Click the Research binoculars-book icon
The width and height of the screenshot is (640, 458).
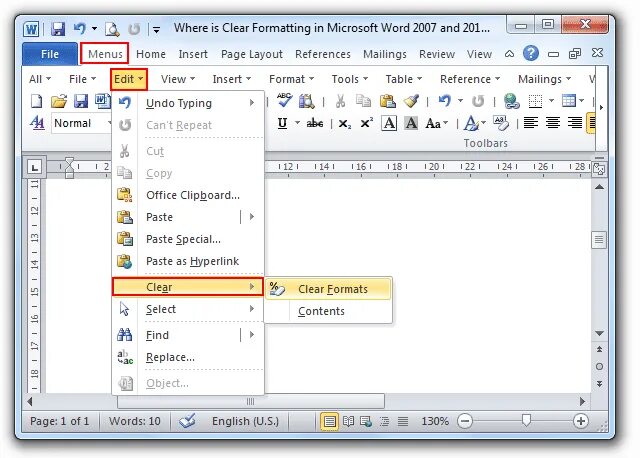point(307,100)
